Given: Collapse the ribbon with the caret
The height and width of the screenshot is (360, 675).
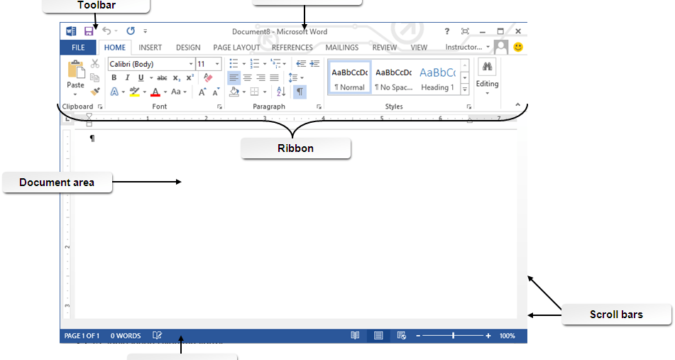Looking at the screenshot, I should pyautogui.click(x=518, y=105).
